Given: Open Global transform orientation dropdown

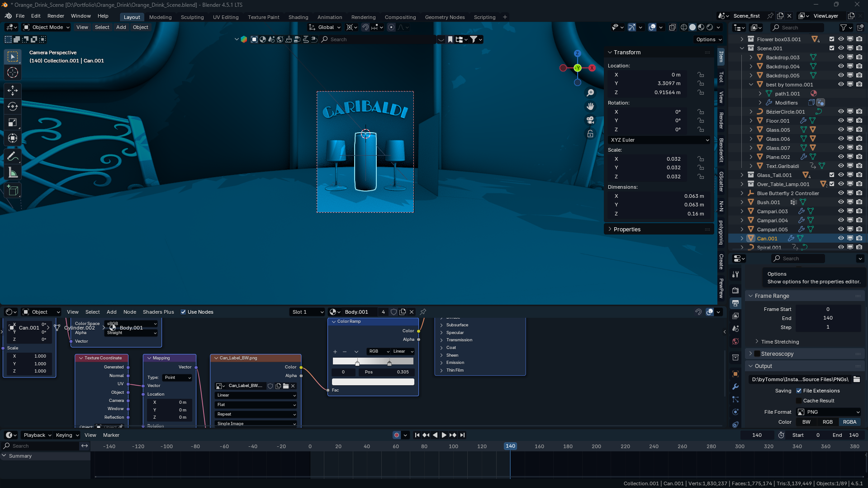Looking at the screenshot, I should coord(325,27).
